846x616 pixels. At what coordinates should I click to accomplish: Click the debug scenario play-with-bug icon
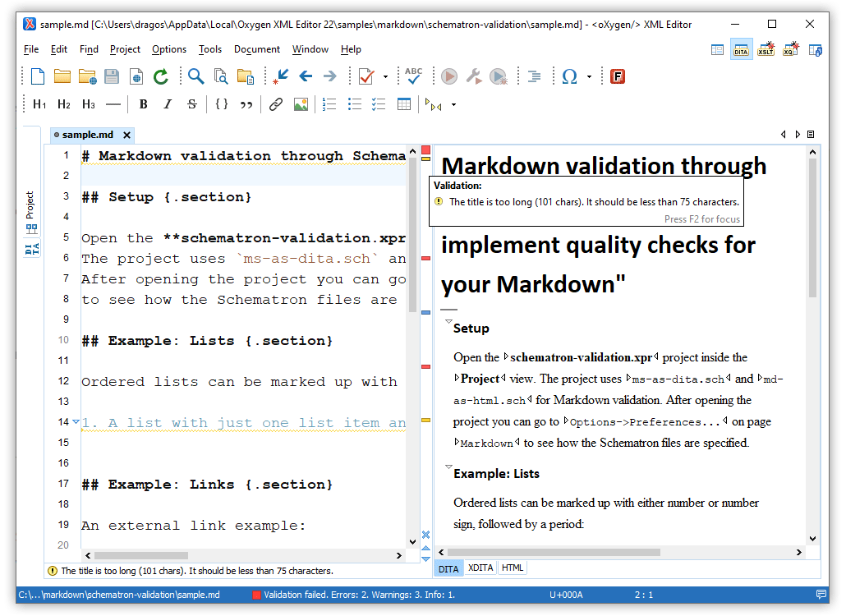(499, 76)
